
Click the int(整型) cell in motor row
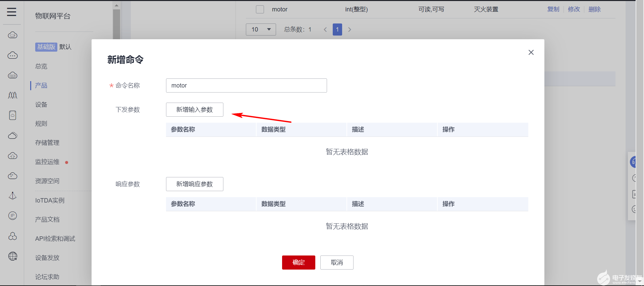coord(356,9)
